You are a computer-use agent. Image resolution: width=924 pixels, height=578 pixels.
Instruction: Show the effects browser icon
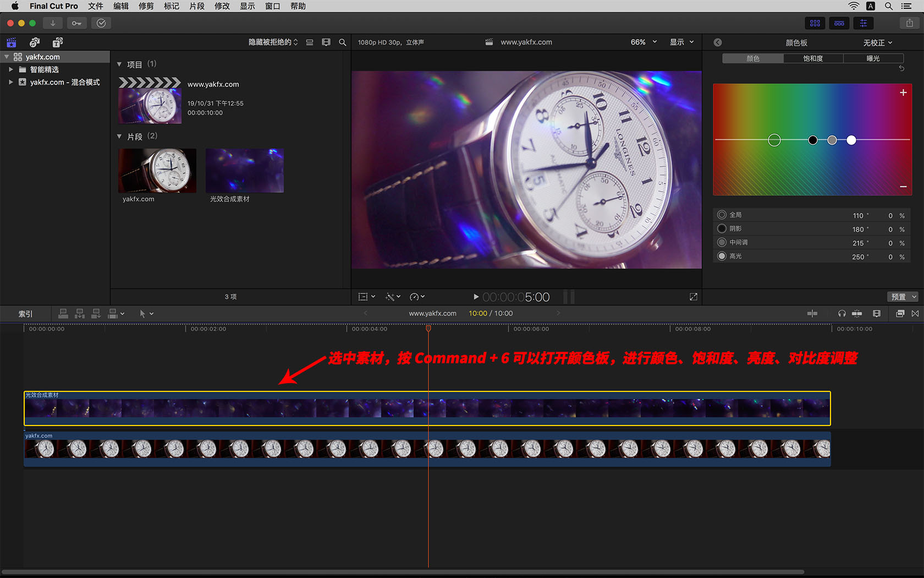point(900,314)
